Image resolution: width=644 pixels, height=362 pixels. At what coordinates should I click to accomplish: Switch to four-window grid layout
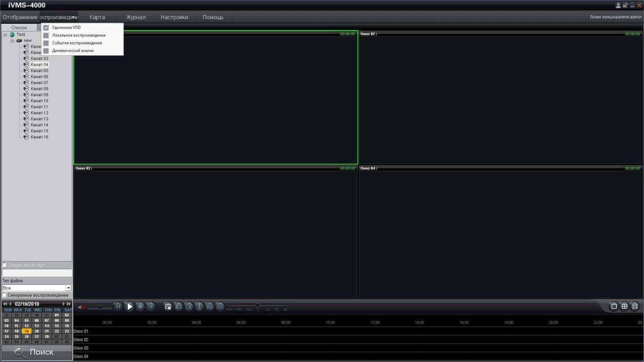(624, 306)
